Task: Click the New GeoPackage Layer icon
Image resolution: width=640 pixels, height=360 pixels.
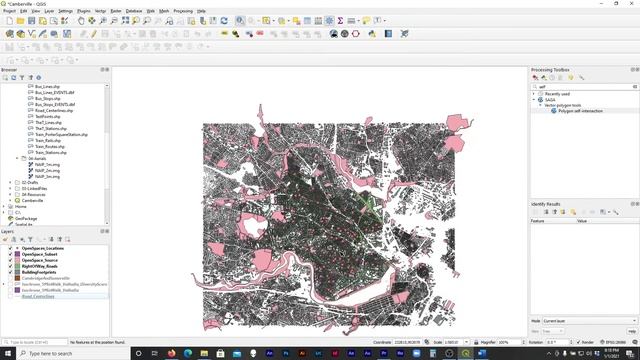Action: pyautogui.click(x=20, y=34)
